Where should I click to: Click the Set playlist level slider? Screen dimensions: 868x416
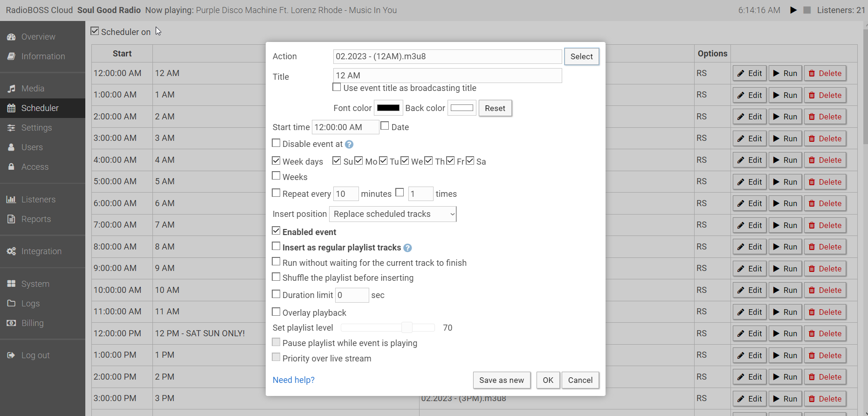(x=388, y=328)
